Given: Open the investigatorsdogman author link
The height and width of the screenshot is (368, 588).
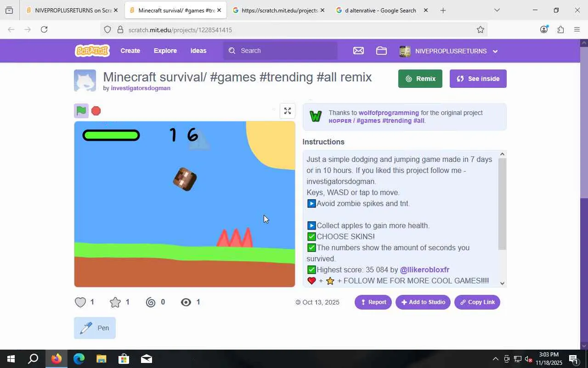Looking at the screenshot, I should [x=141, y=88].
